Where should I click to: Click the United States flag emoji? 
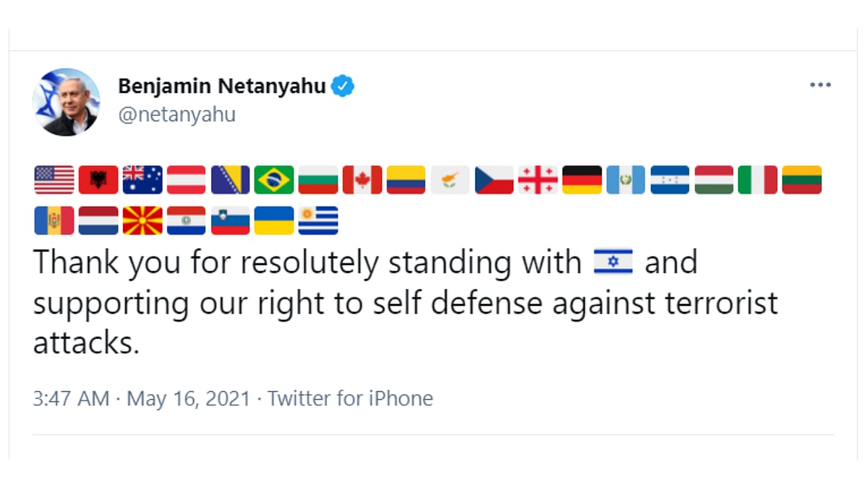click(x=54, y=180)
